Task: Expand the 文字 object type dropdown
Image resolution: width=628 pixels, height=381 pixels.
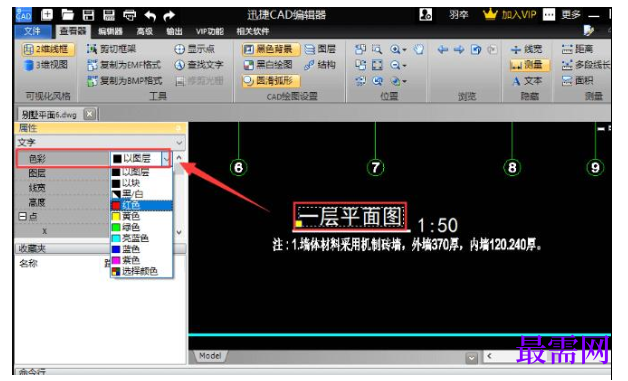Action: [x=179, y=142]
